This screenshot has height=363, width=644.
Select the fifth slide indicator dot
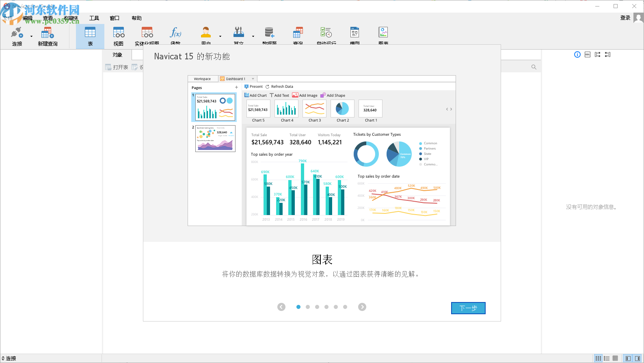[x=336, y=307]
